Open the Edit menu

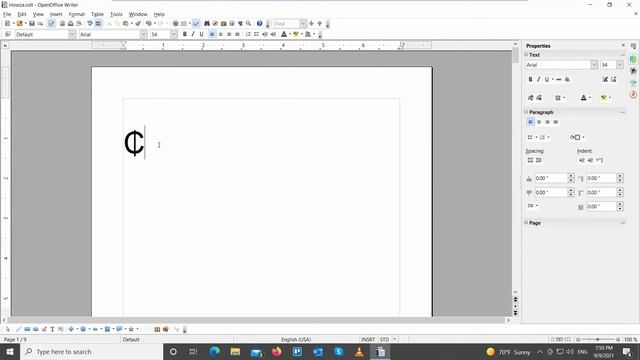click(x=22, y=14)
